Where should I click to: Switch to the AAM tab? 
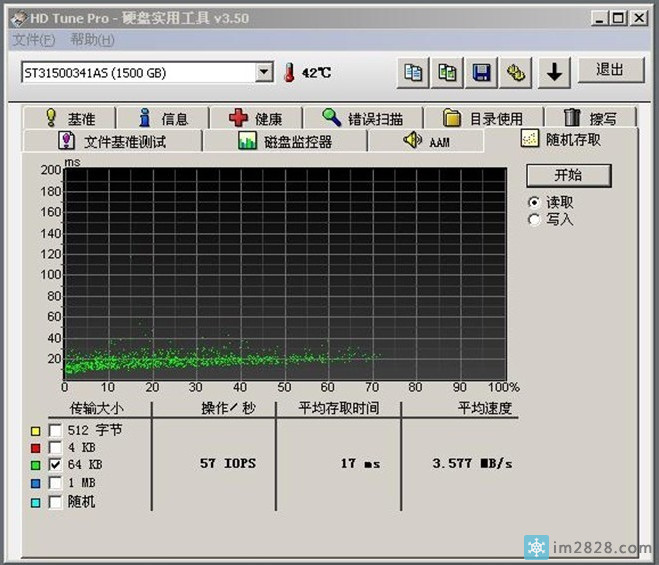point(426,141)
